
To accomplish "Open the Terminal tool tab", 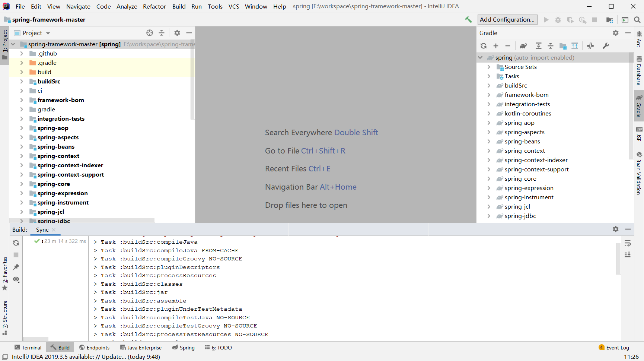I will tap(28, 348).
